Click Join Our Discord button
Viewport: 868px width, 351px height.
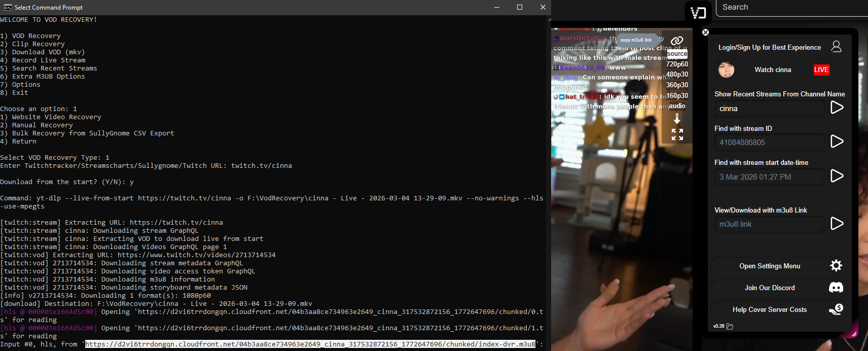click(770, 288)
